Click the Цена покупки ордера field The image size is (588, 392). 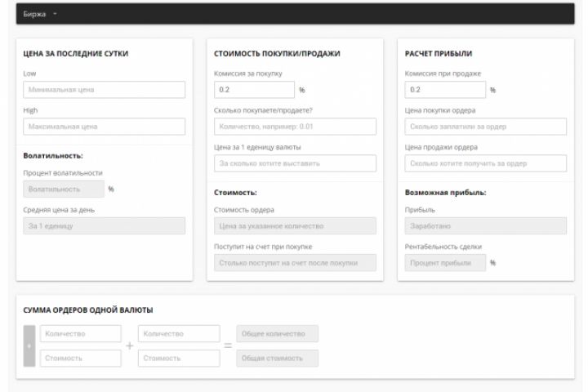pyautogui.click(x=486, y=127)
